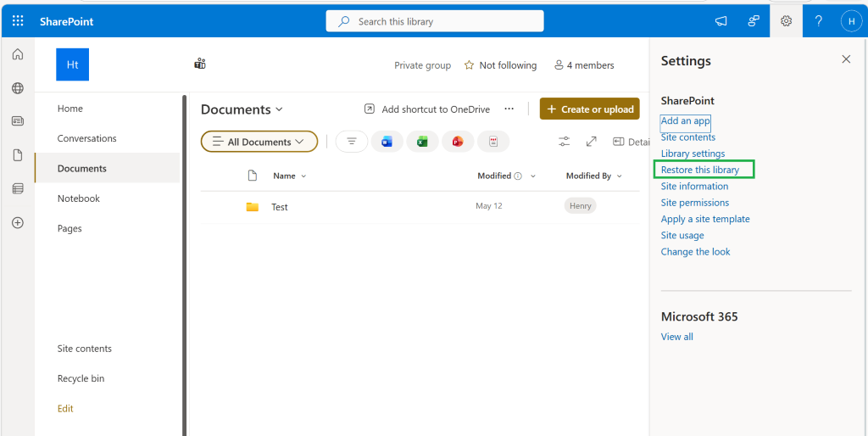Click the SharePoint home title
868x436 pixels.
[66, 21]
